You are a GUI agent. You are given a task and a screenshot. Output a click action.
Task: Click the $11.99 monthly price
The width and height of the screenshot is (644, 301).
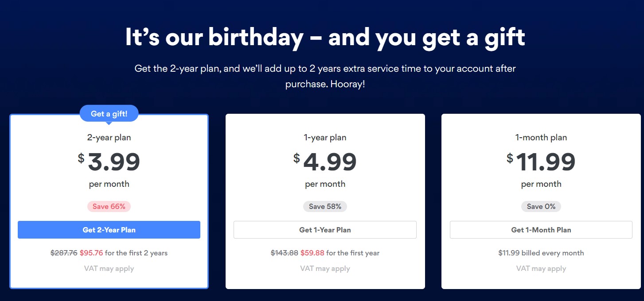point(545,162)
